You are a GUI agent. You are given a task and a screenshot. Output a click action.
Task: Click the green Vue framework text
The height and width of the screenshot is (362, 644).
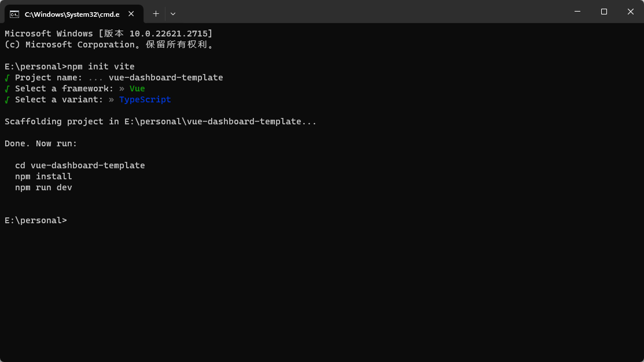tap(137, 88)
